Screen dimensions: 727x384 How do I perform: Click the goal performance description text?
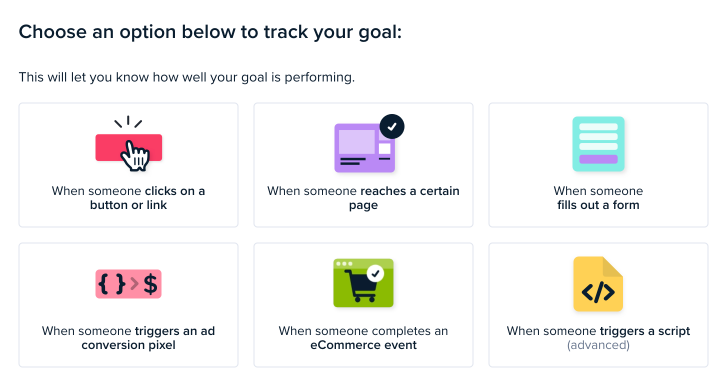(186, 77)
